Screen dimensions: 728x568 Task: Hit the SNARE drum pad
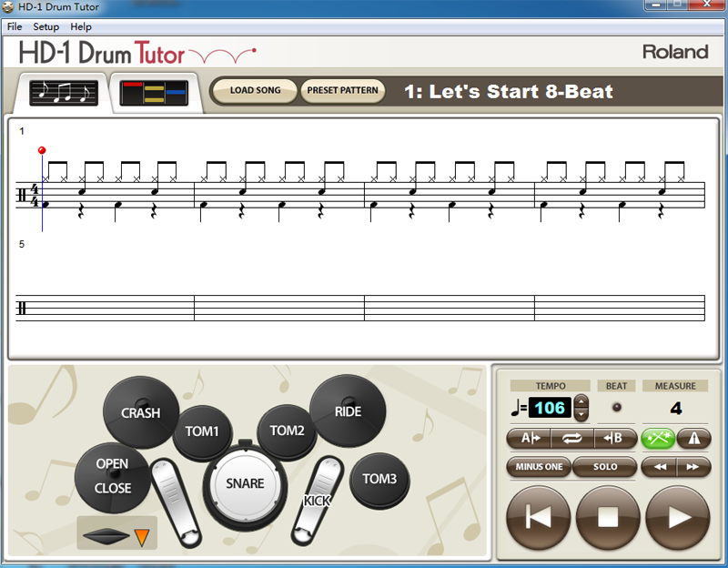pos(245,483)
